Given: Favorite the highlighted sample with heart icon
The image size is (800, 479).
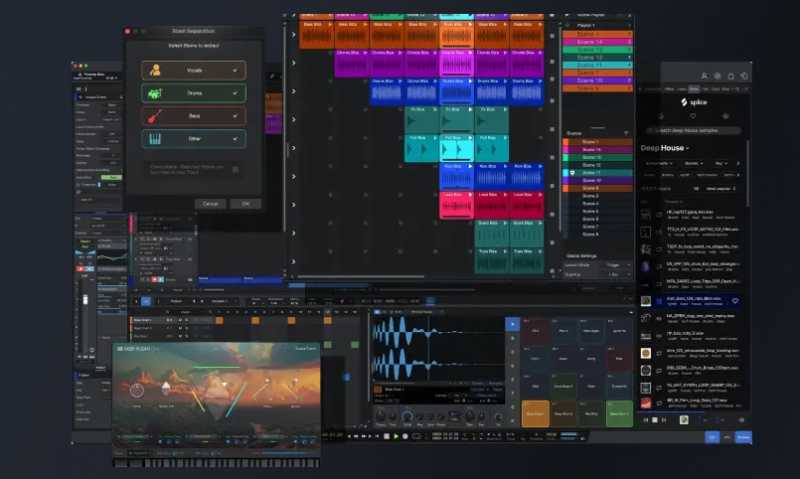Looking at the screenshot, I should coord(735,300).
